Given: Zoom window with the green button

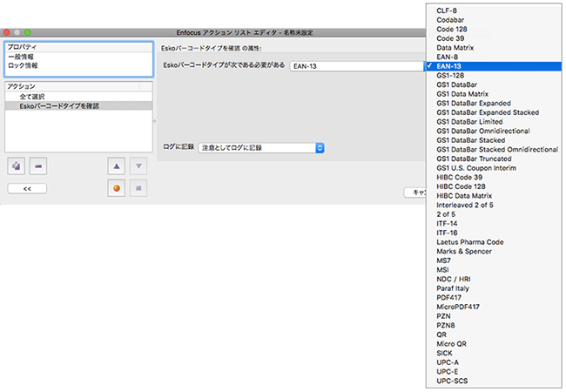Looking at the screenshot, I should coord(28,32).
